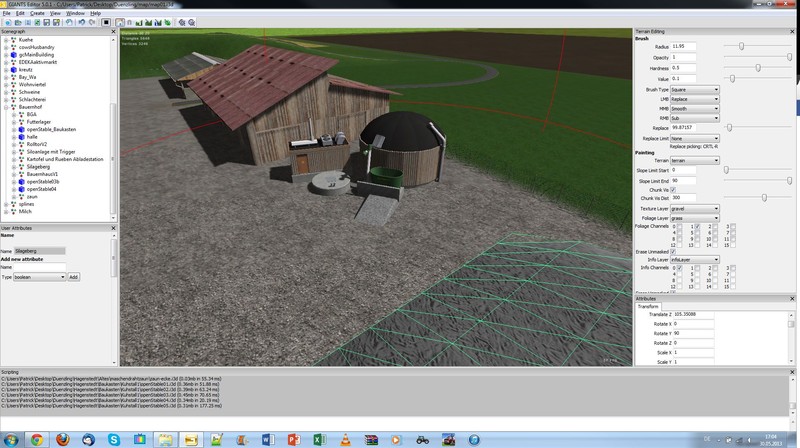Select Silageberg in the scenegraph tree
The image size is (800, 448).
tap(38, 167)
